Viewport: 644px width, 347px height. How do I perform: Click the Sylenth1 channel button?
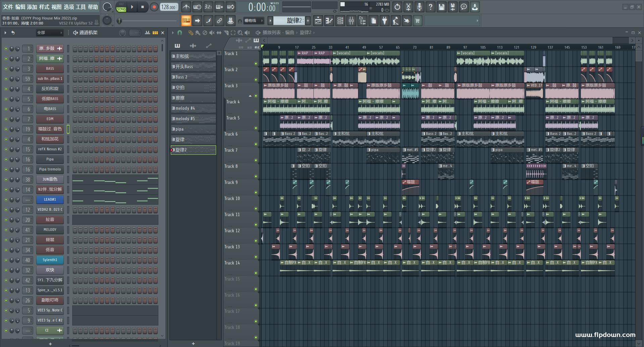click(50, 260)
